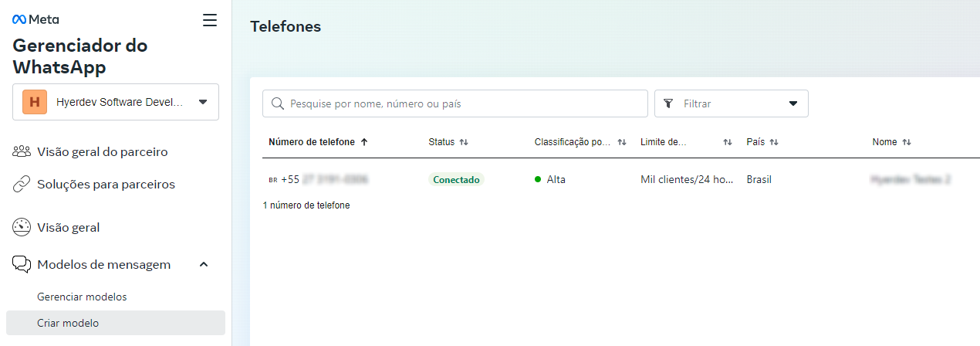
Task: Open the Filtrar dropdown
Action: [x=732, y=103]
